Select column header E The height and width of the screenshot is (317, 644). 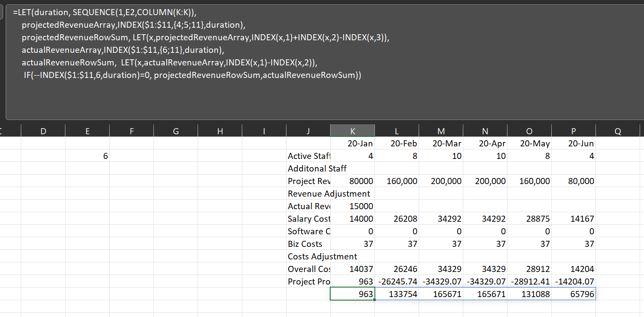tap(88, 131)
